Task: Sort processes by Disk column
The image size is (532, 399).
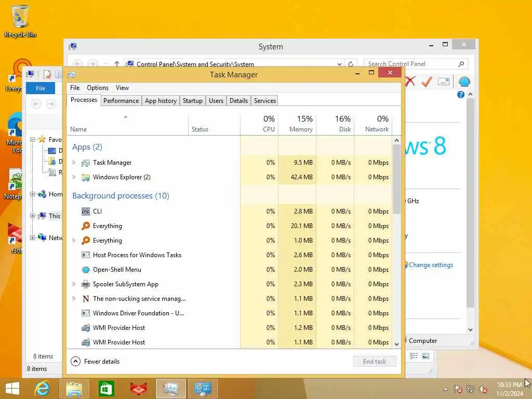Action: [x=335, y=125]
